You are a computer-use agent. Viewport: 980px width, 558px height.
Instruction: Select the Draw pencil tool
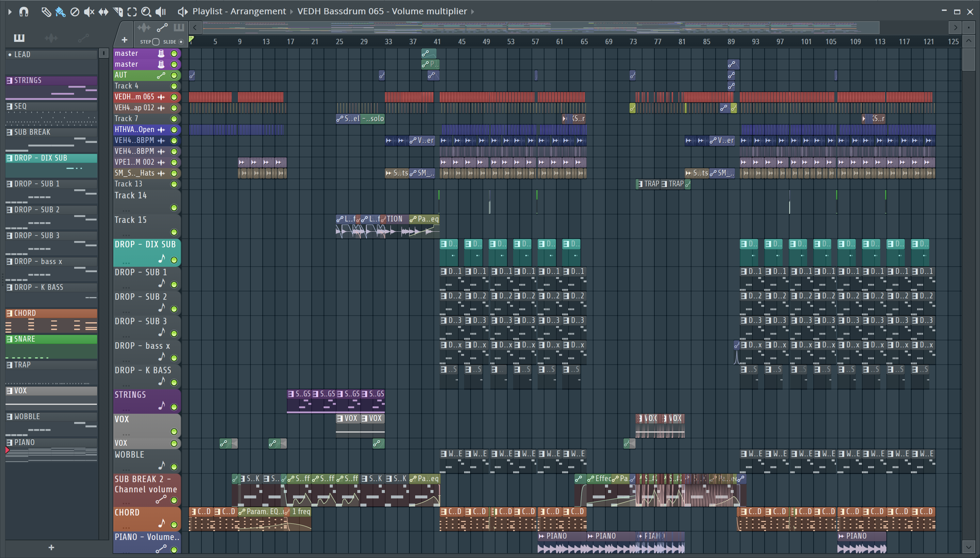pos(46,12)
